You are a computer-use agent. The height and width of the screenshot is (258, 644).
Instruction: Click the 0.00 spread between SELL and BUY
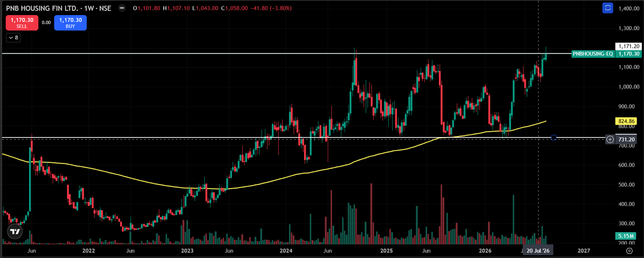(x=46, y=23)
